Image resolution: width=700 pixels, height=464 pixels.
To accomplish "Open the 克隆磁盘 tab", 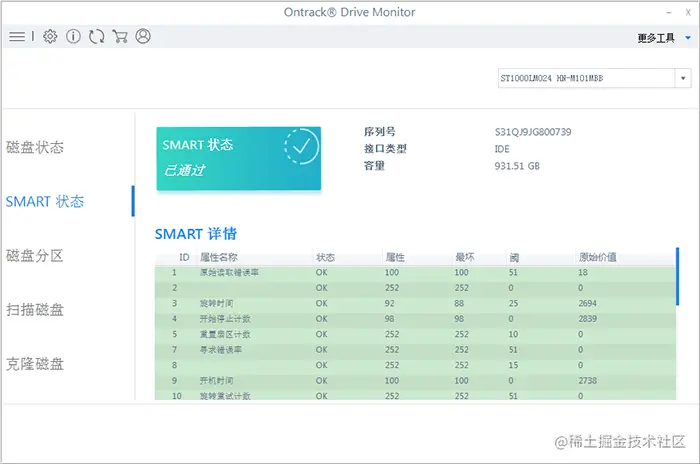I will click(x=35, y=364).
